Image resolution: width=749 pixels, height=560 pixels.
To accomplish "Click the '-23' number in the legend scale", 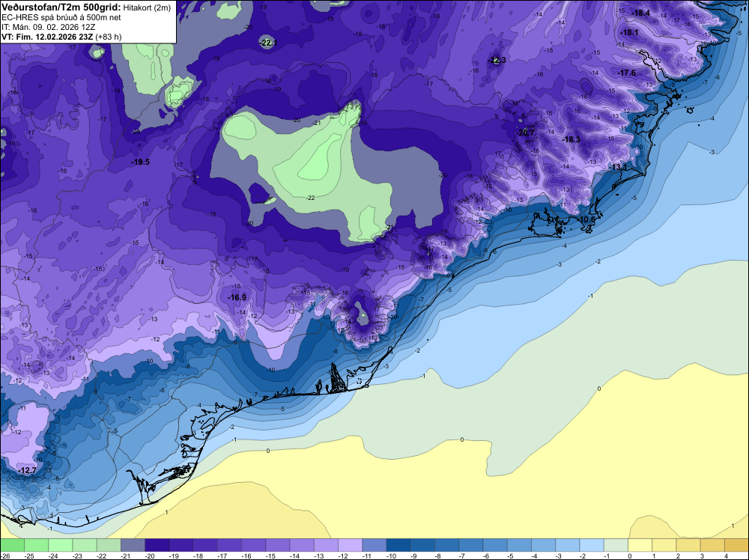I will [x=77, y=556].
